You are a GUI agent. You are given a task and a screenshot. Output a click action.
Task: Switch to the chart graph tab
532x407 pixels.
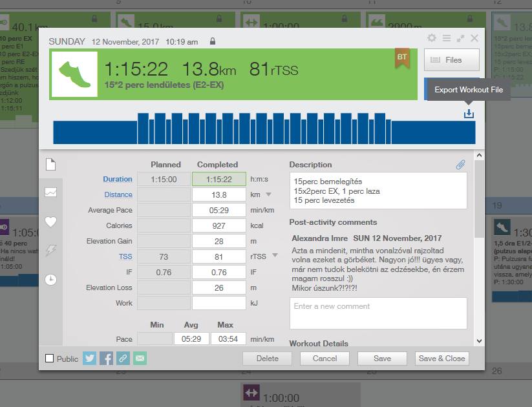click(50, 193)
